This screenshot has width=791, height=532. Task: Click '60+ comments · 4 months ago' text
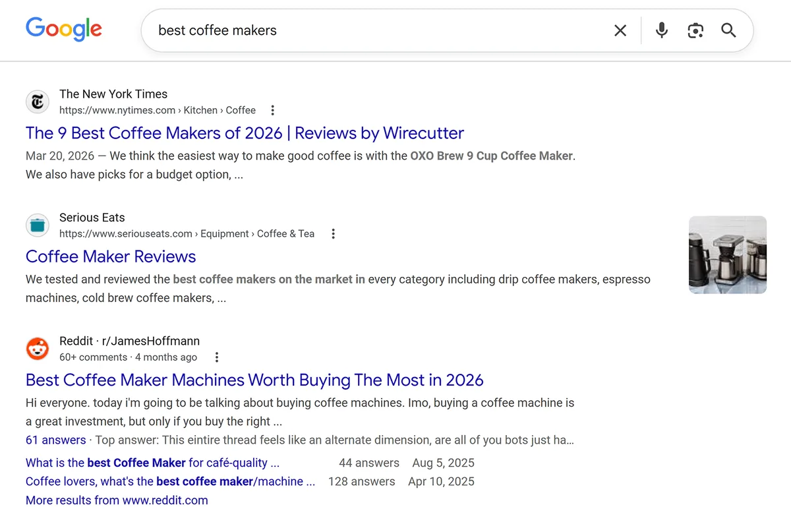pos(128,357)
